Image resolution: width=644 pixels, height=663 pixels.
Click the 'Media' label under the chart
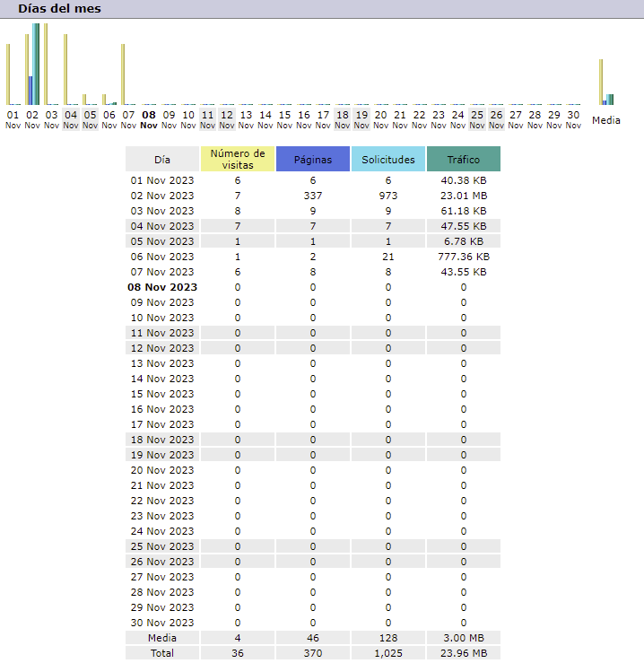point(606,120)
